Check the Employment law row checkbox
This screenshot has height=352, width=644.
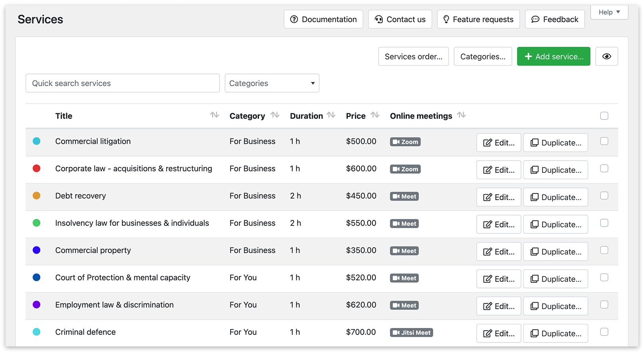point(604,305)
